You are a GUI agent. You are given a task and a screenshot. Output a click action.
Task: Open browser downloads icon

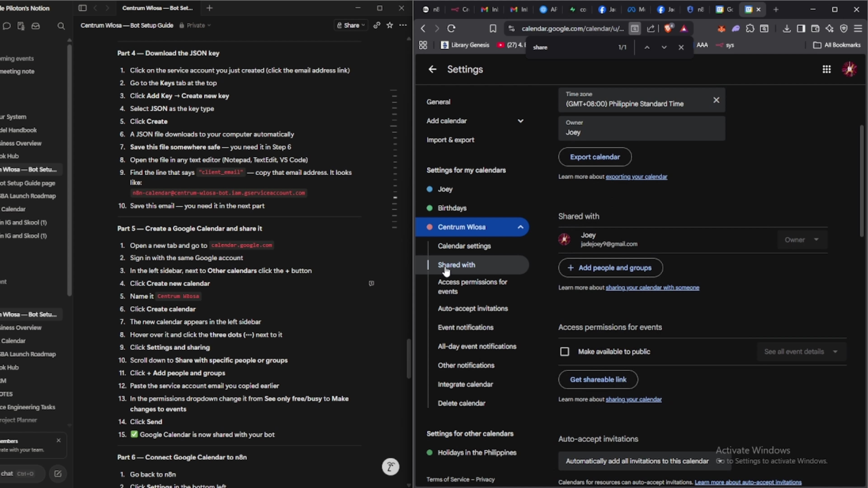(786, 29)
